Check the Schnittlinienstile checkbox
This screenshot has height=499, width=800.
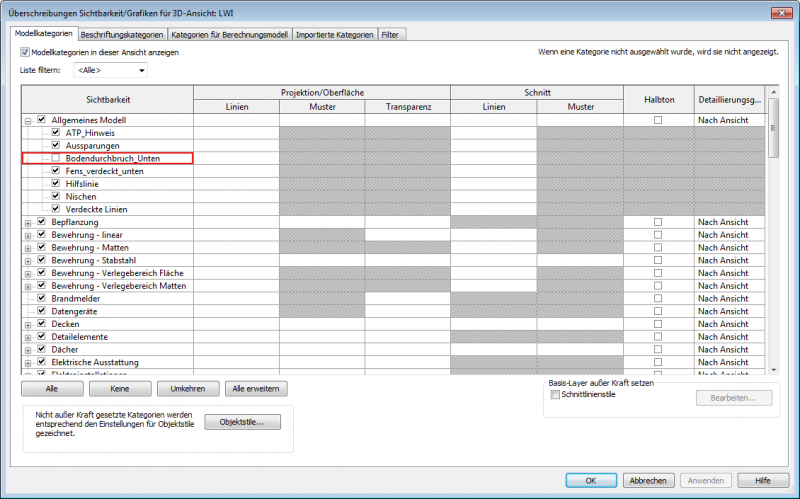click(555, 395)
